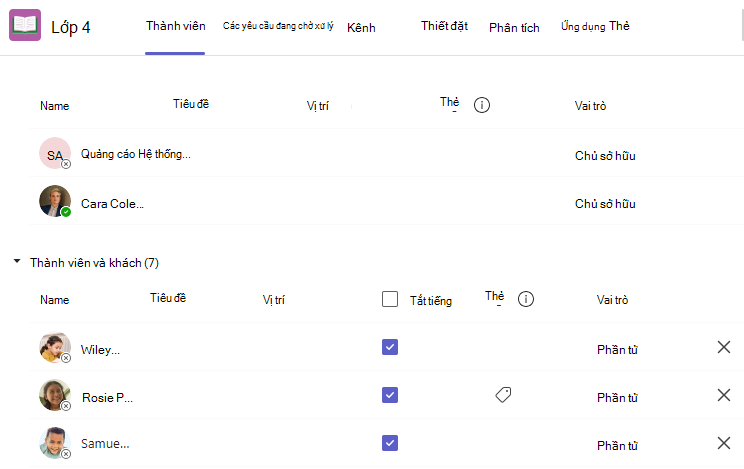Uncheck mute checkbox for Wiley
The height and width of the screenshot is (469, 744).
(390, 347)
